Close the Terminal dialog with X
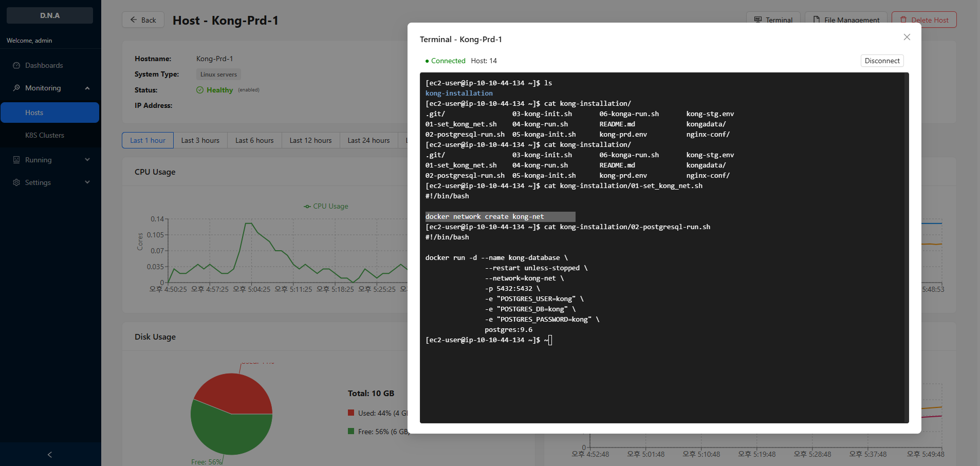Screen dimensions: 980x466 pos(907,37)
